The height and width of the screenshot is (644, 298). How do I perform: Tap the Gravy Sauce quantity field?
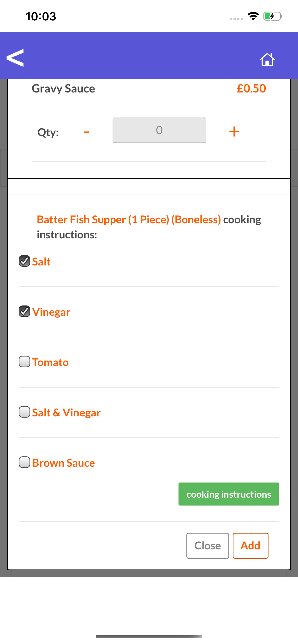[159, 130]
